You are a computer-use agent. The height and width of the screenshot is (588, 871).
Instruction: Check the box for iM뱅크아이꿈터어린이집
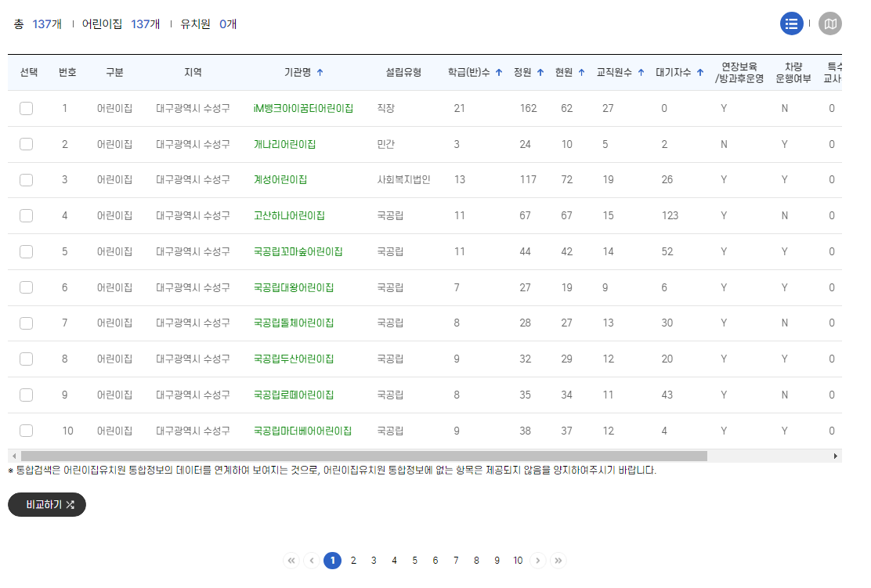(26, 108)
